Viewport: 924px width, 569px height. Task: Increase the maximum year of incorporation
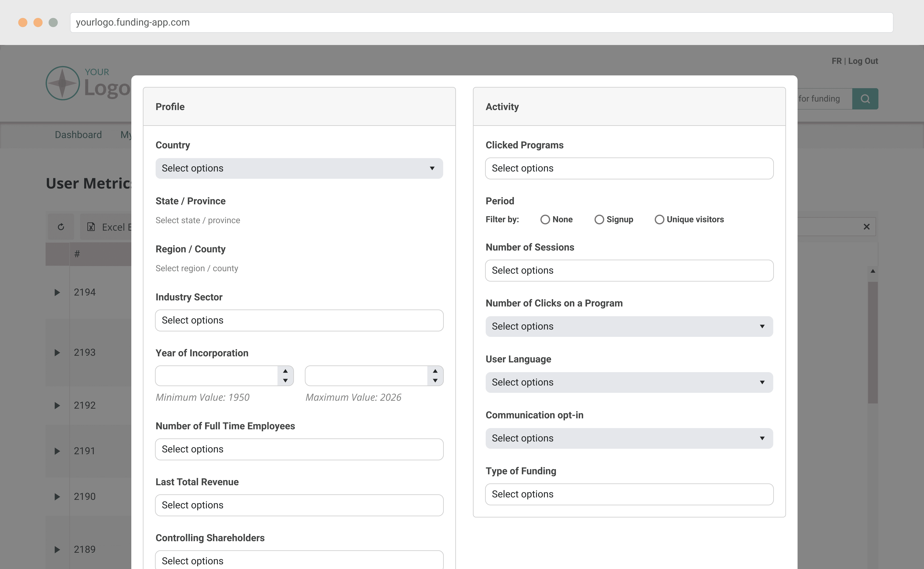(x=435, y=371)
